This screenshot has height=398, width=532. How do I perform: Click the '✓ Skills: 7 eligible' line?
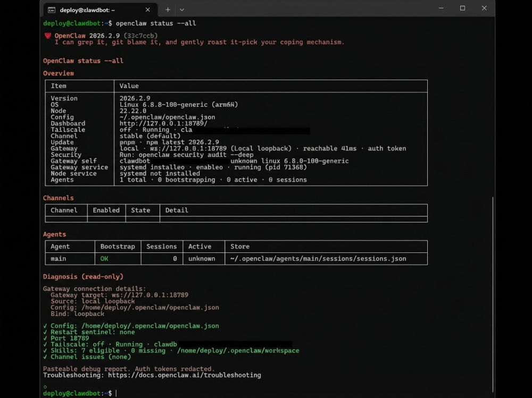(171, 351)
